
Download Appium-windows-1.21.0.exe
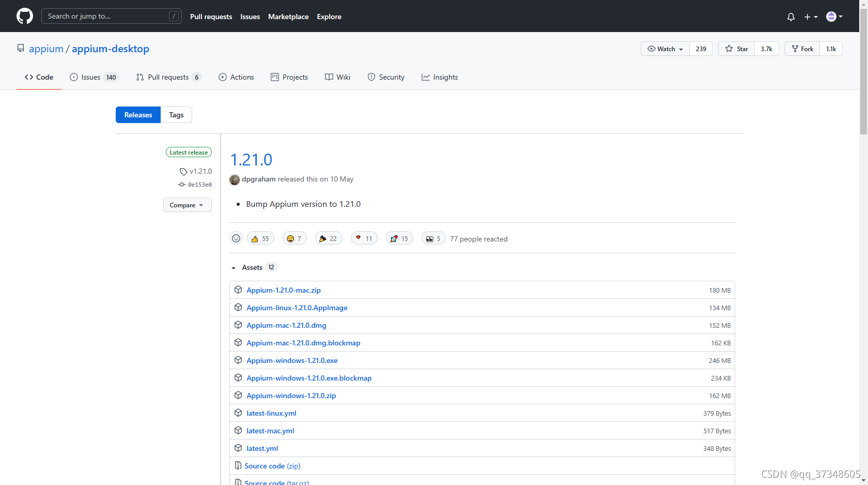292,360
